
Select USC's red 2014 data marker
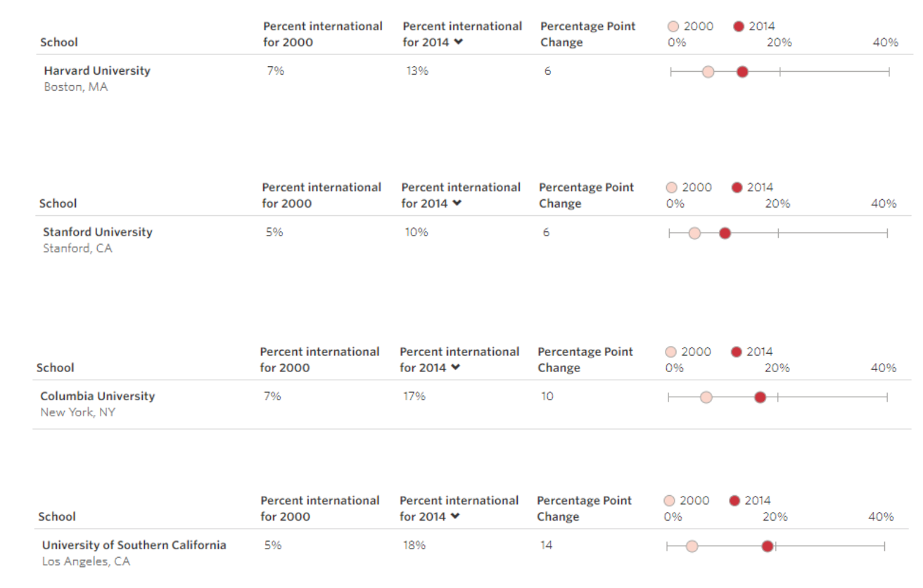pos(768,547)
